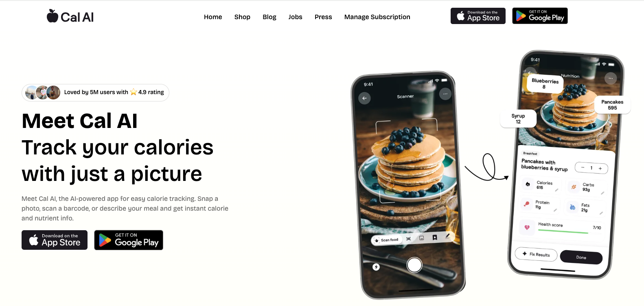Select Manage Subscription in navigation
The height and width of the screenshot is (306, 644).
tap(377, 17)
